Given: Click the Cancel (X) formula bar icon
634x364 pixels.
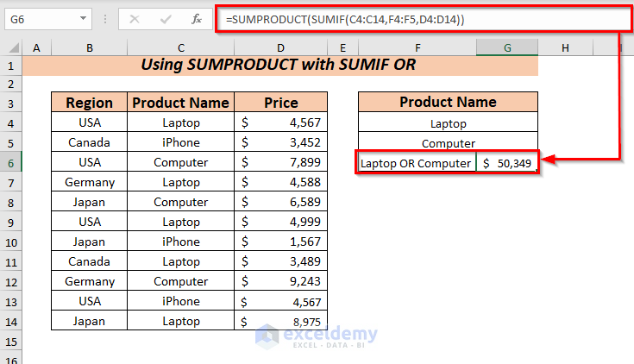Looking at the screenshot, I should click(x=135, y=18).
